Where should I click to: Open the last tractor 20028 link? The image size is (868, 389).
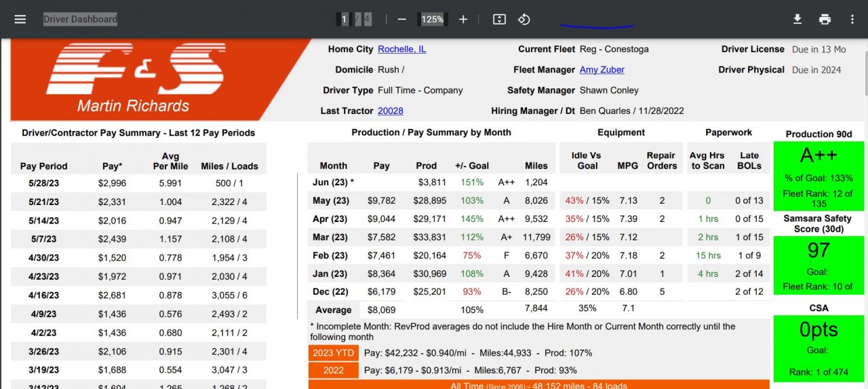coord(390,111)
